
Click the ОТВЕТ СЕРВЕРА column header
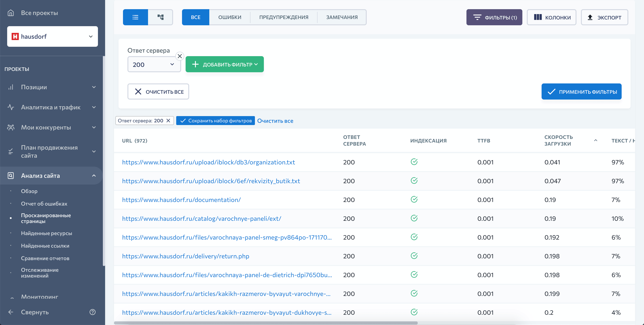354,140
